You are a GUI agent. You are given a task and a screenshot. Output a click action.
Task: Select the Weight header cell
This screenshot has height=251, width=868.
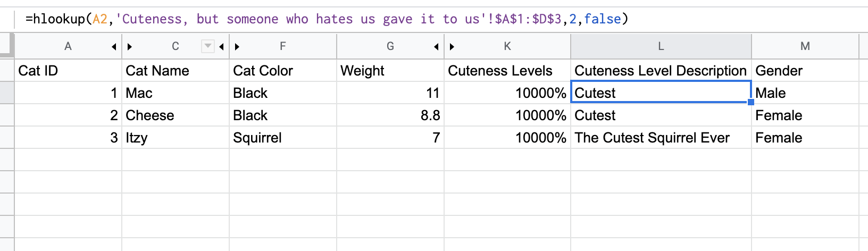click(390, 70)
